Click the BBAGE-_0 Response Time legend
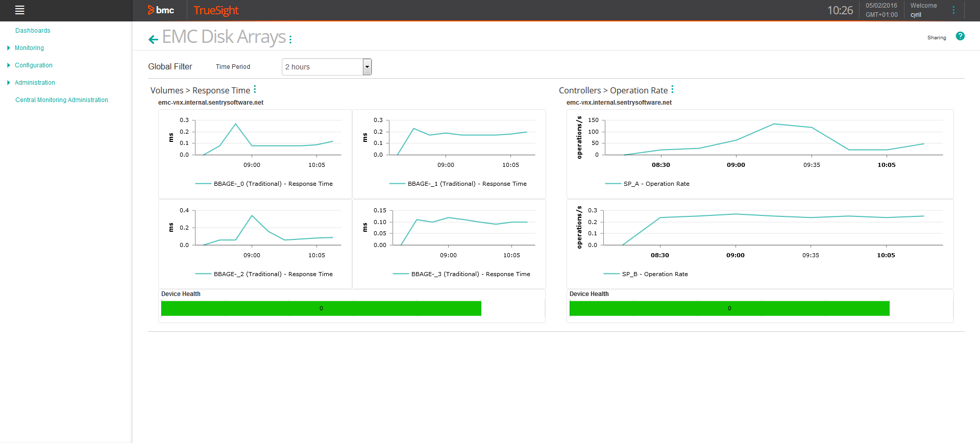Viewport: 980px width, 443px height. click(x=264, y=184)
